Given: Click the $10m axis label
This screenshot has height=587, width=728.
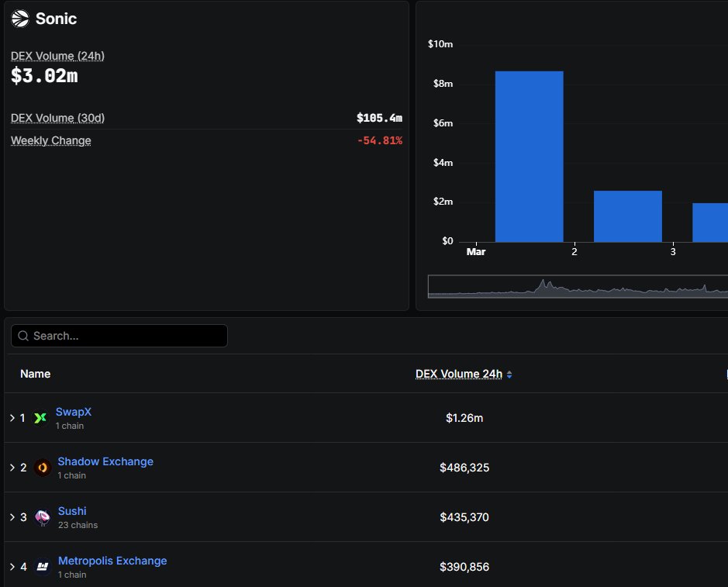Looking at the screenshot, I should point(440,44).
